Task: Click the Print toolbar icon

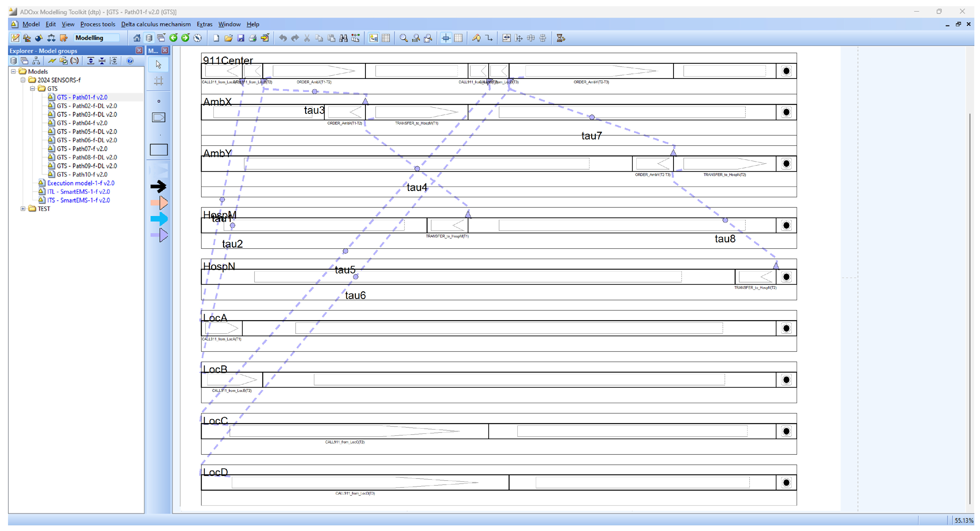Action: click(253, 38)
